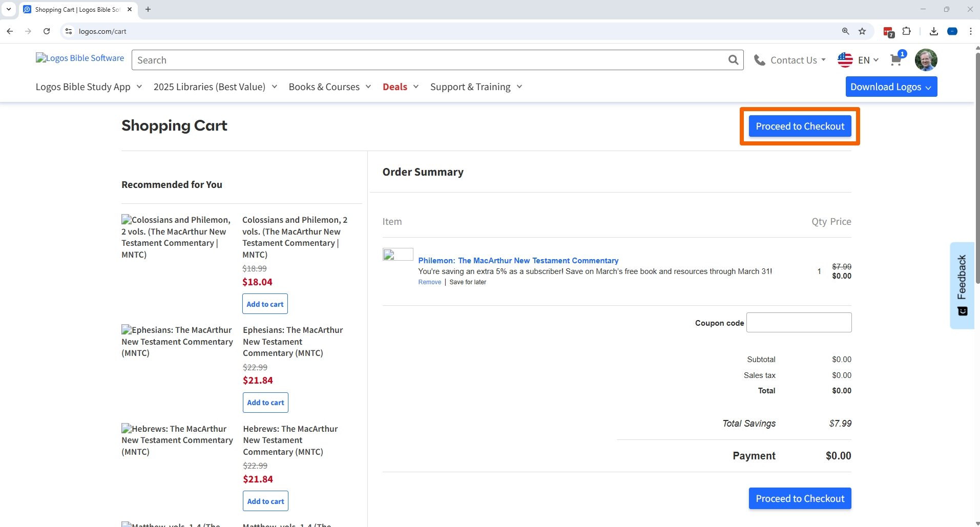Viewport: 980px width, 527px height.
Task: Click the bottom Proceed to Checkout button
Action: [800, 498]
